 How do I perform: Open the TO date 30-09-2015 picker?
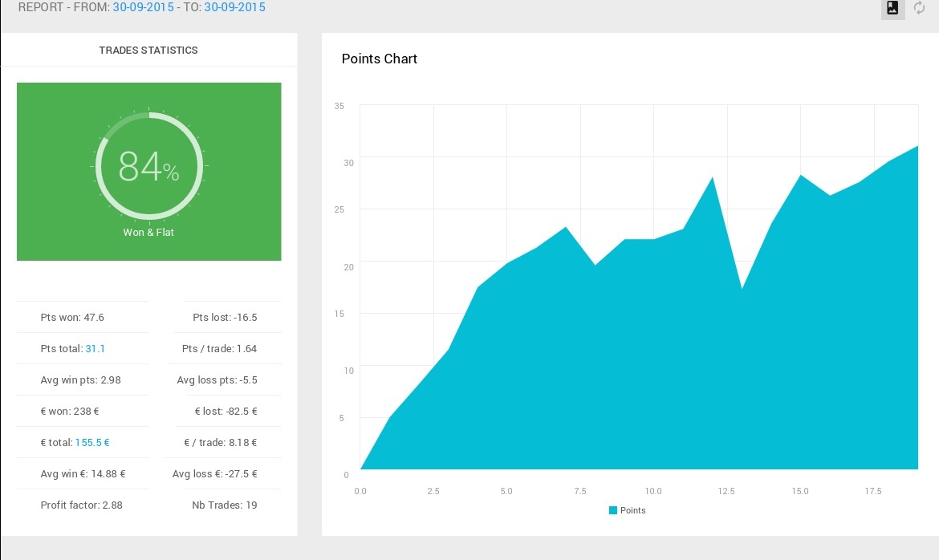[234, 7]
